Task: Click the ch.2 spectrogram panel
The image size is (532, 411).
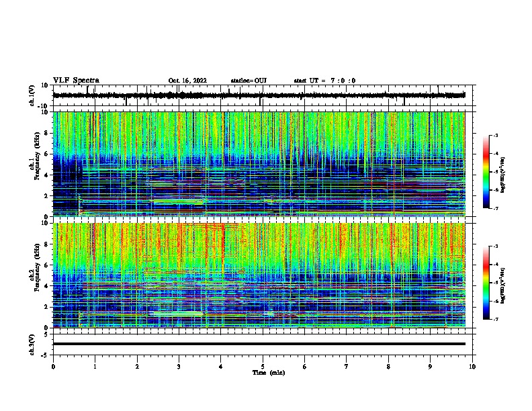Action: click(x=259, y=275)
